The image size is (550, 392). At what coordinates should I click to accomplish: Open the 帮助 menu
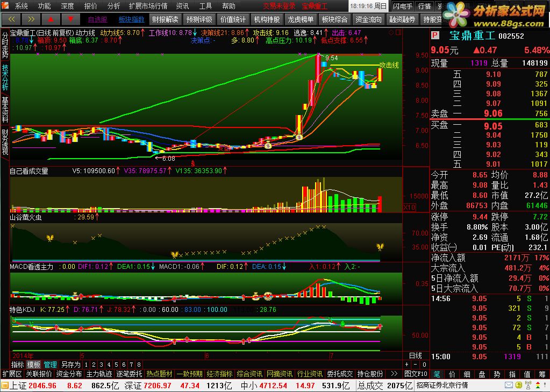(228, 6)
